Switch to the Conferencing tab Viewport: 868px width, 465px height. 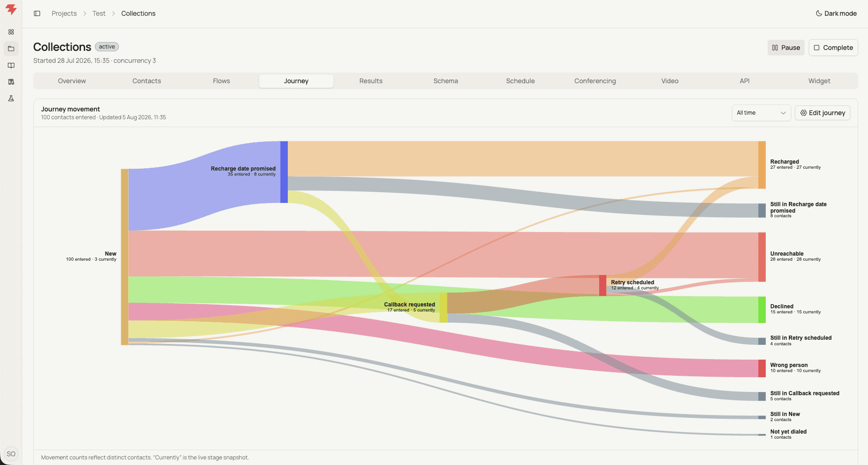(x=595, y=81)
